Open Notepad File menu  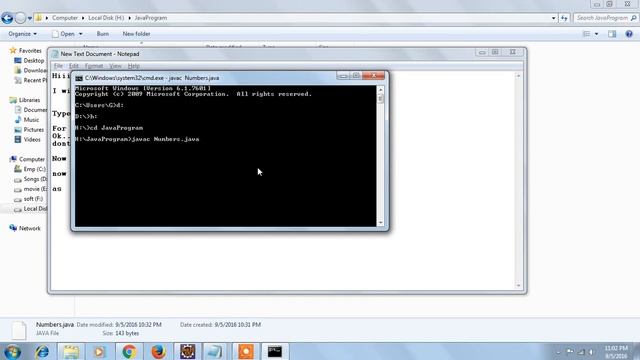(58, 66)
